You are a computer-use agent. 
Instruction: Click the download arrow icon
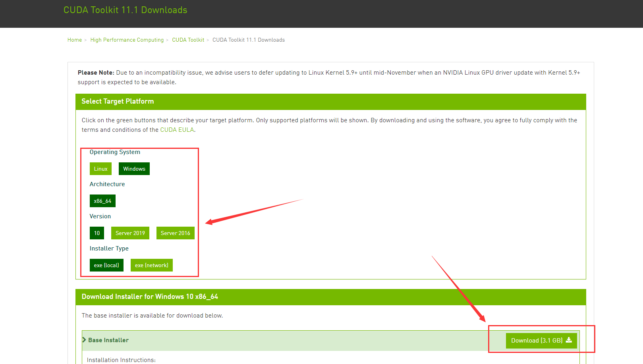(x=569, y=340)
